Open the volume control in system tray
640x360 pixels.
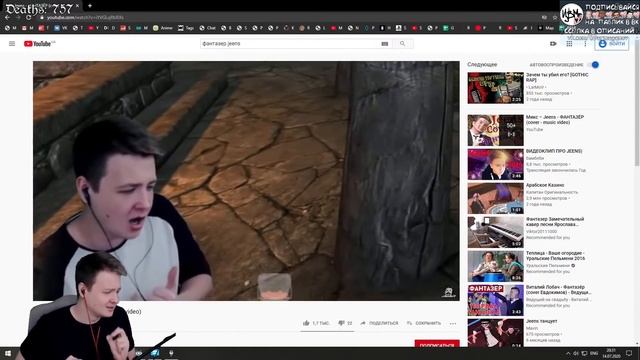pos(576,353)
